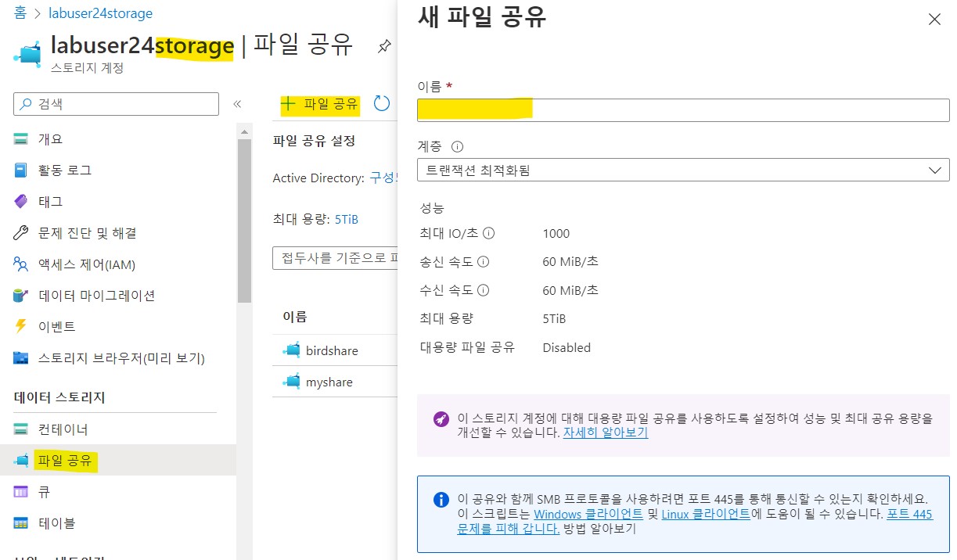The height and width of the screenshot is (560, 957).
Task: Open the 활동 로그 icon in sidebar
Action: tap(21, 171)
